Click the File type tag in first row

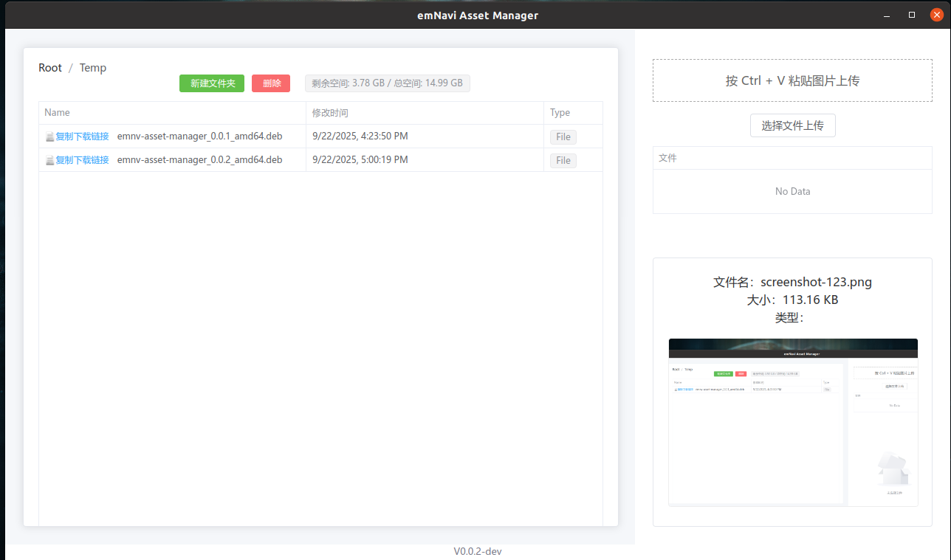click(x=563, y=137)
